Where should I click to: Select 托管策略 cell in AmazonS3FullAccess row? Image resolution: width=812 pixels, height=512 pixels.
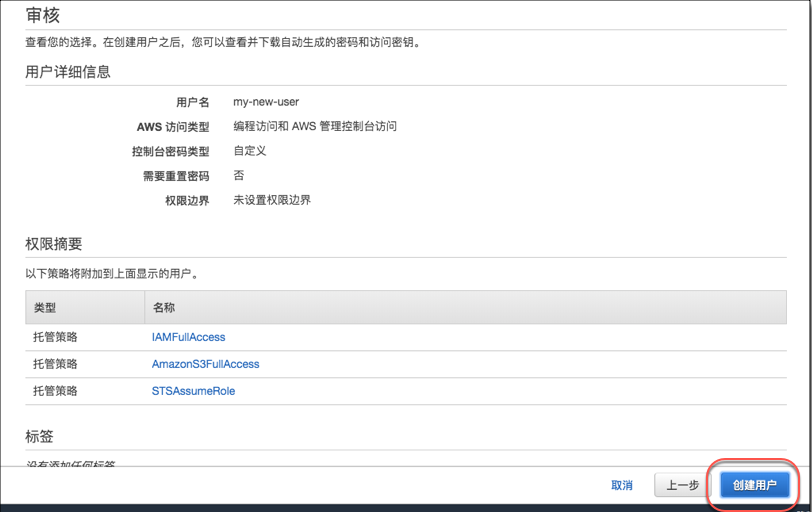click(55, 364)
